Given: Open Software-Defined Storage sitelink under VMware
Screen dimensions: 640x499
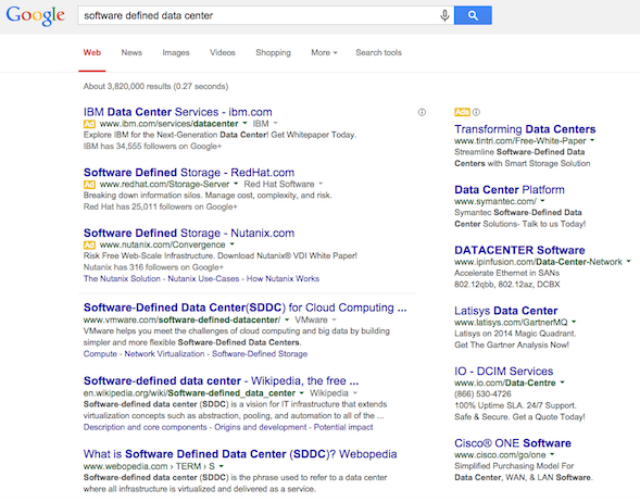Looking at the screenshot, I should (260, 354).
